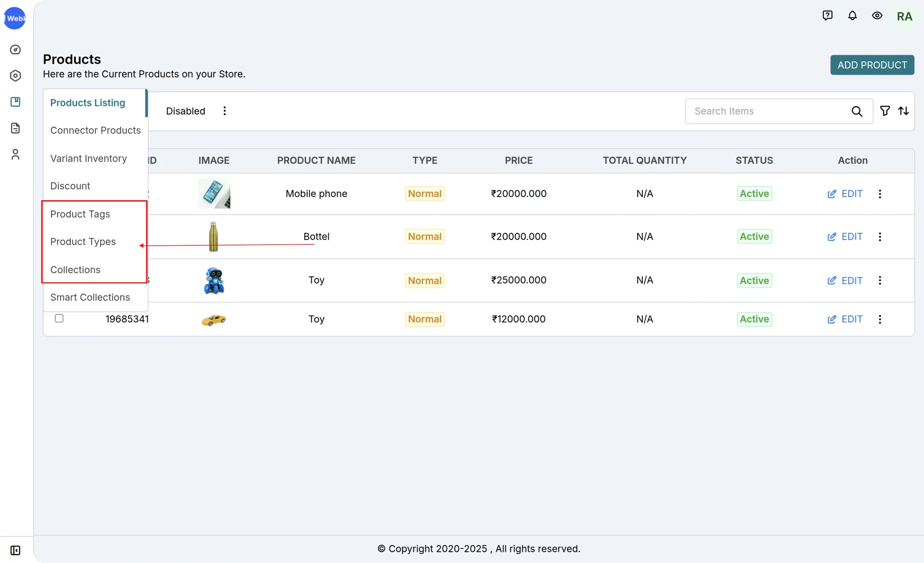
Task: Switch to Connector Products
Action: [x=96, y=130]
